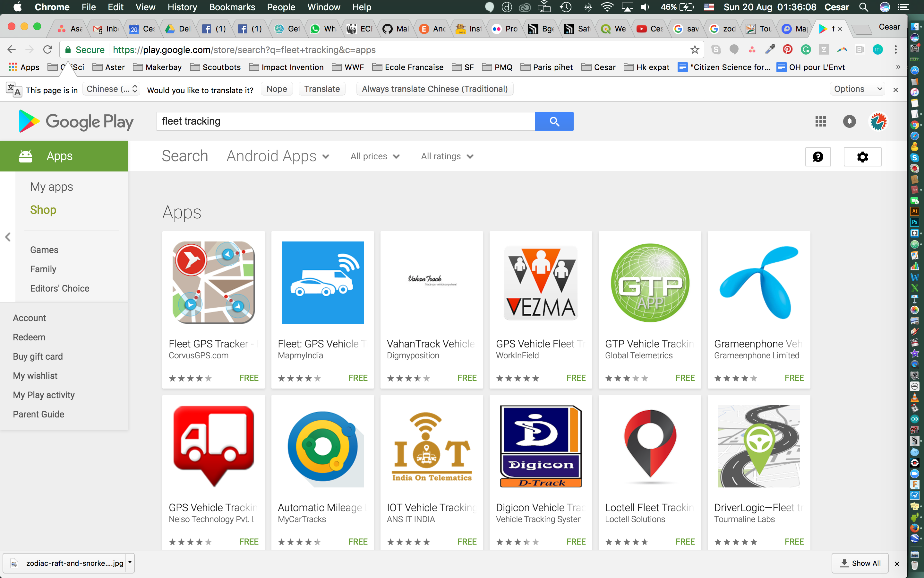Open the settings gear icon
Screen dimensions: 924x578
(x=862, y=156)
